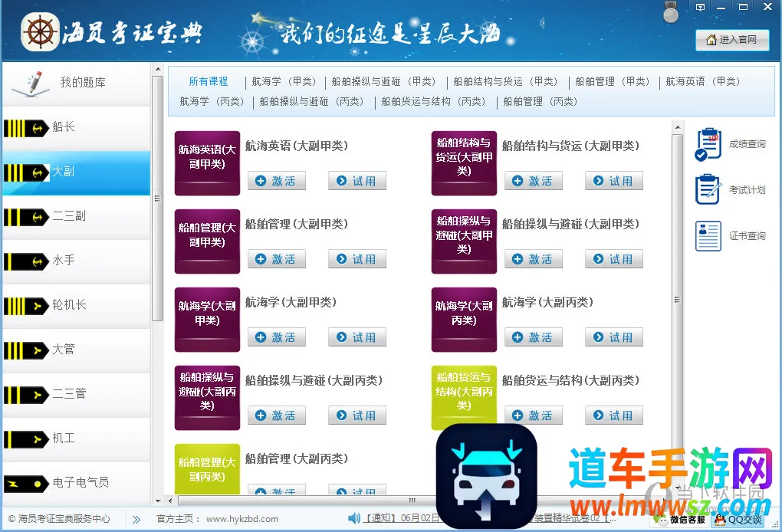
Task: Open the 证书查询 certificate lookup icon
Action: [x=708, y=235]
